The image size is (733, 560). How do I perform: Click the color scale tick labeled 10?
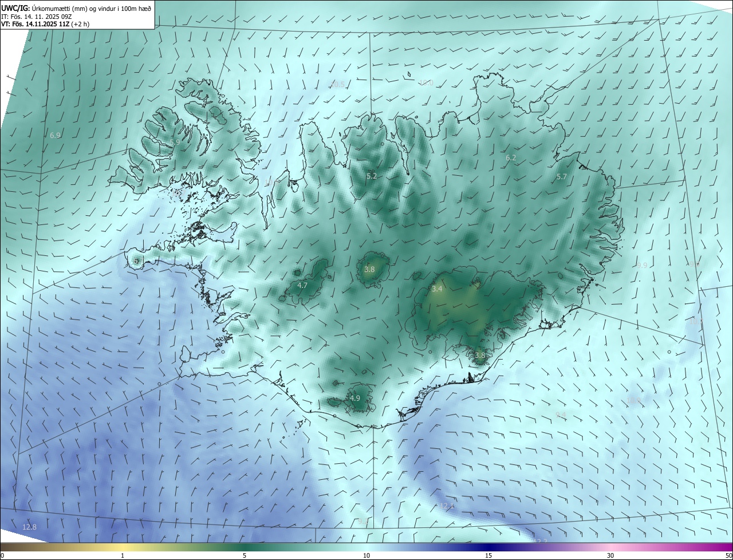366,555
